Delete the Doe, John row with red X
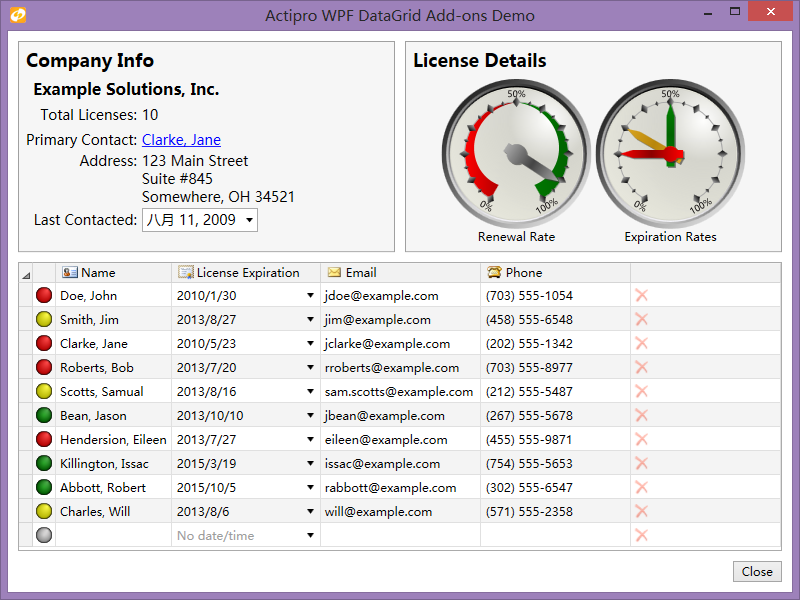 (x=641, y=295)
